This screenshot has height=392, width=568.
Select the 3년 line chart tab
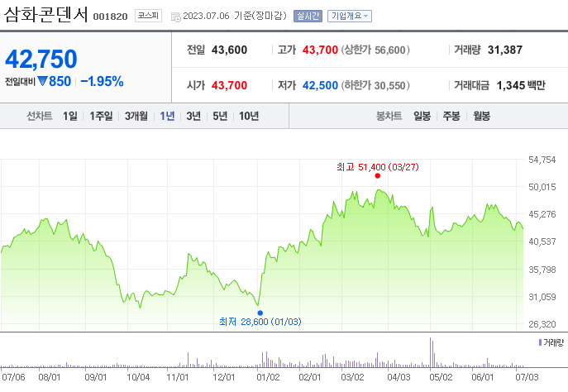[193, 116]
